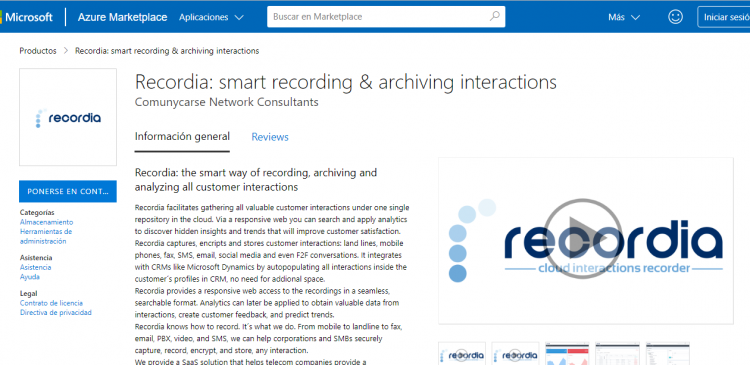Click the Iniciar sesión button
The width and height of the screenshot is (750, 365).
(x=724, y=17)
